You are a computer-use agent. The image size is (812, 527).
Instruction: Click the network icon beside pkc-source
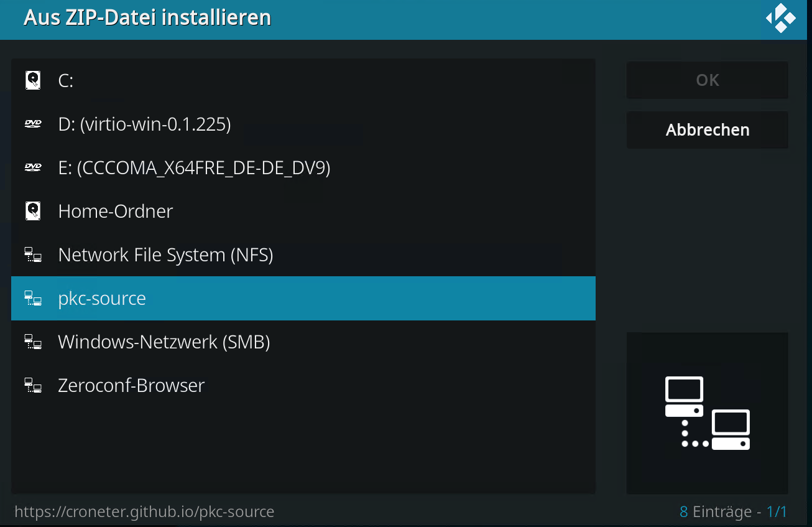point(33,298)
